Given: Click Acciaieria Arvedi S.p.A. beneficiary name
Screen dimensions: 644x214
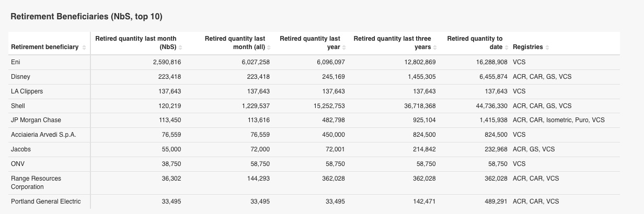Looking at the screenshot, I should [x=43, y=135].
